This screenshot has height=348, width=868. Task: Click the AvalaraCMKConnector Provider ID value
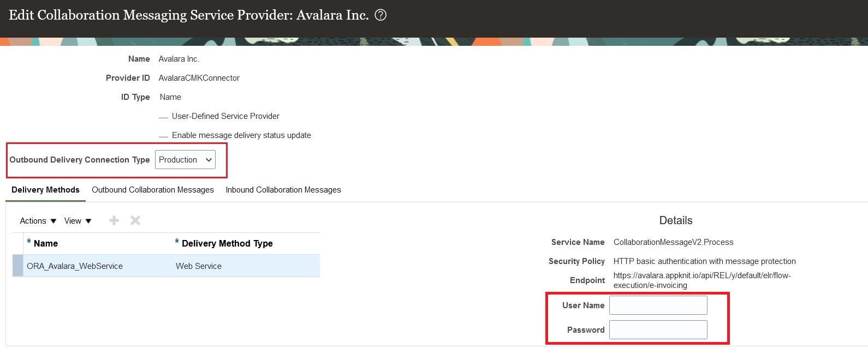pos(199,78)
